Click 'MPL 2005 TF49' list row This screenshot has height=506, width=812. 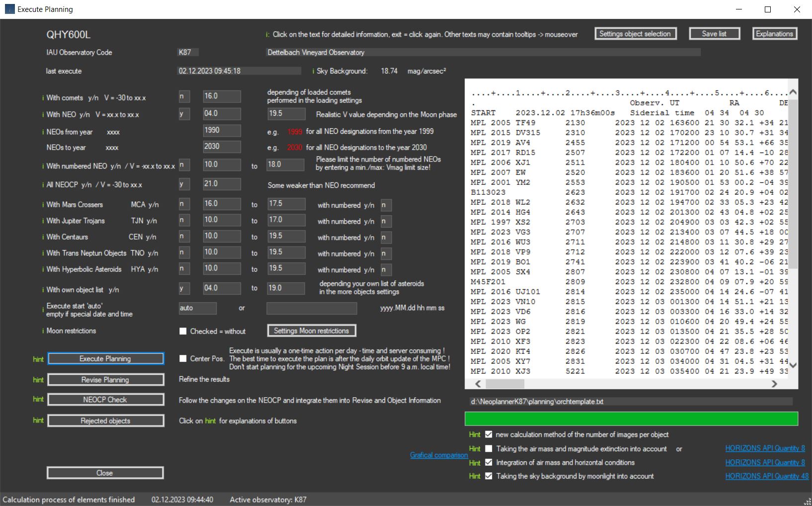629,123
